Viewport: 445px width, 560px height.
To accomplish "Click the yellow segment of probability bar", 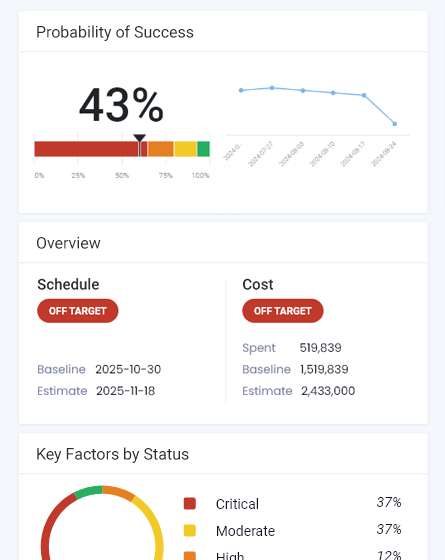I will tap(185, 149).
